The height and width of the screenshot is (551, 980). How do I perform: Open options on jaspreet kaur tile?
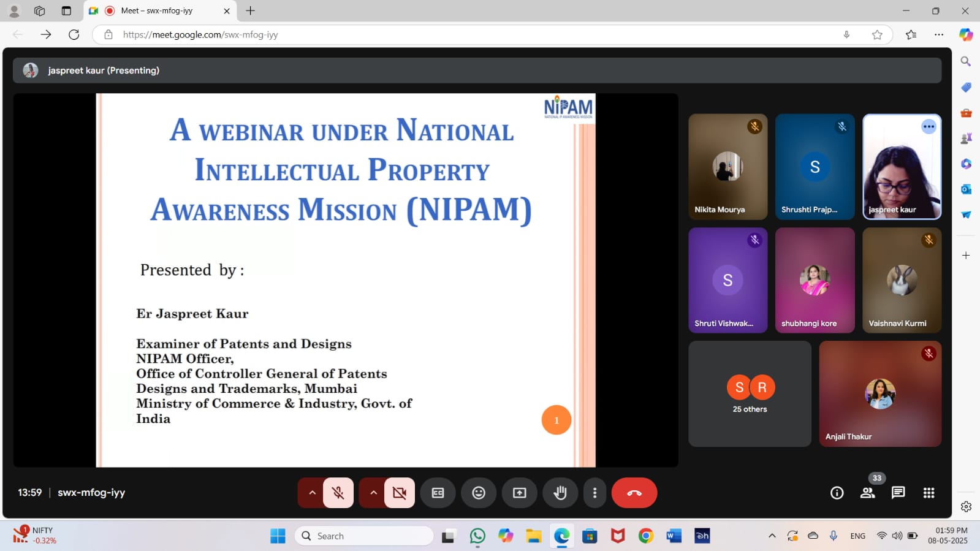pos(929,127)
